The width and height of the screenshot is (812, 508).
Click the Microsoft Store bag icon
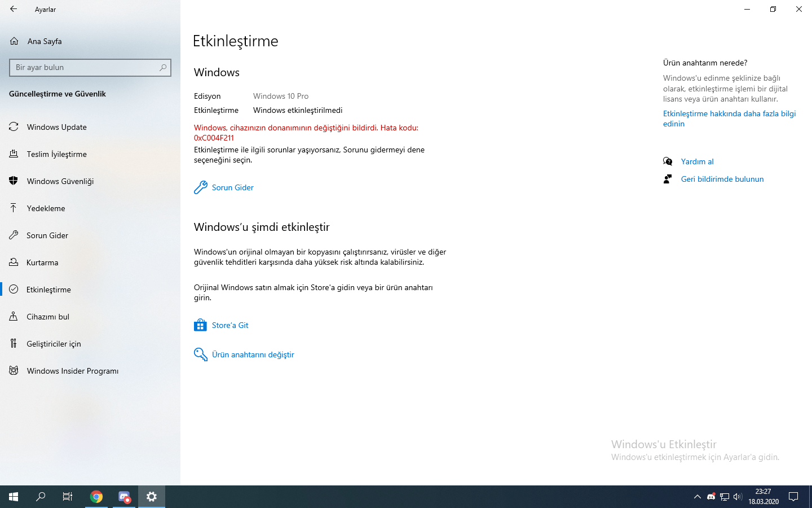tap(200, 325)
